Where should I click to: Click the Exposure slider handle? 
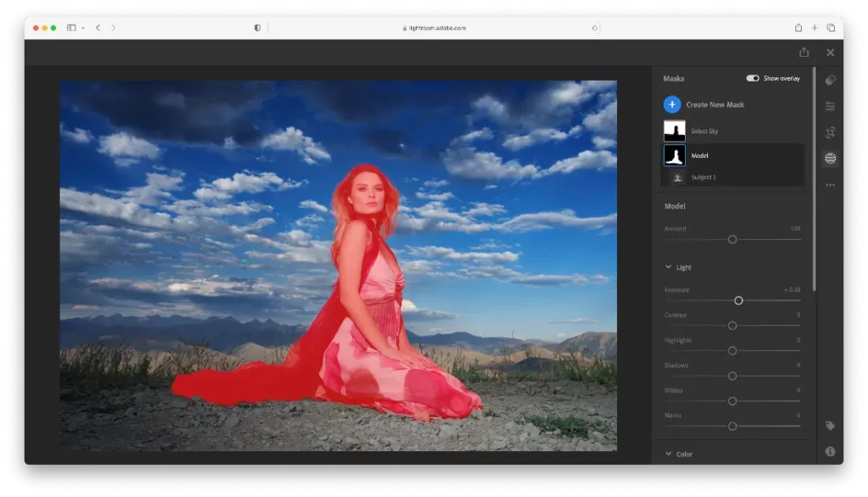point(738,300)
